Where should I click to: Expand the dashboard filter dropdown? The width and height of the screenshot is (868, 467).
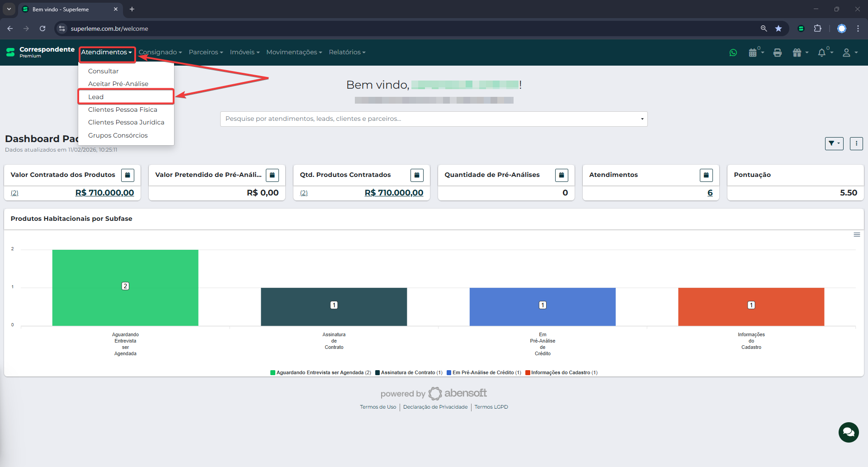pos(834,143)
